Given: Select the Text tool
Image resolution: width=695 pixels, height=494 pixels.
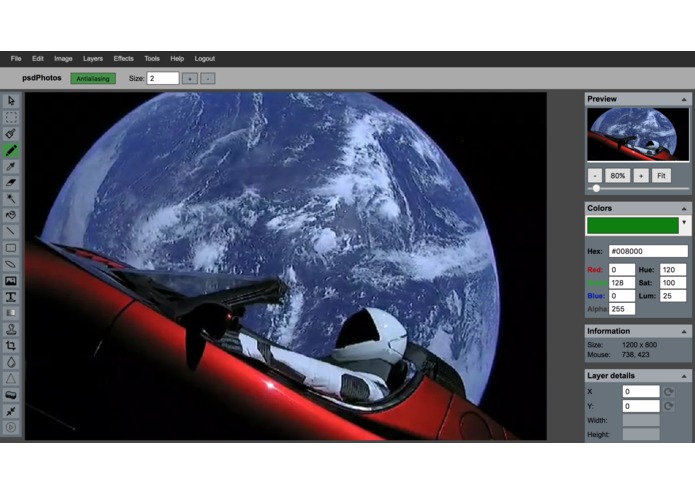Looking at the screenshot, I should [x=11, y=297].
